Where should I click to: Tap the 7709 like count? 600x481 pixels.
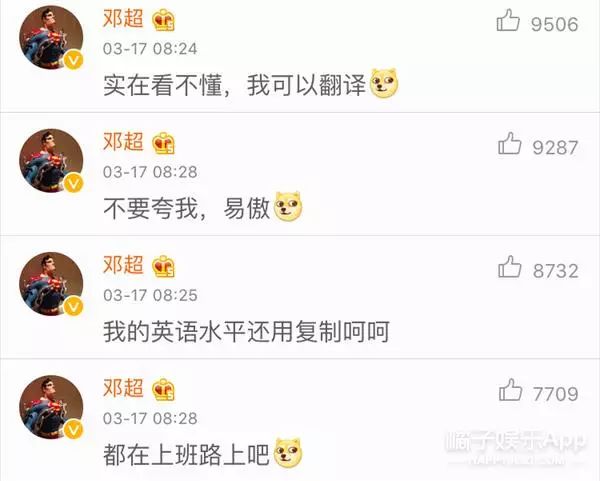click(556, 394)
